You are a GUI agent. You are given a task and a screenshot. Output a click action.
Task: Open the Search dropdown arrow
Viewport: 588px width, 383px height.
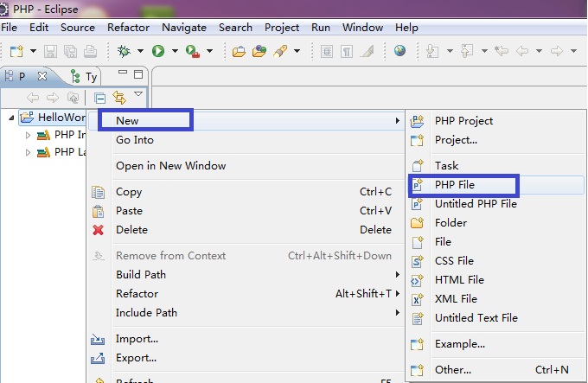(297, 51)
